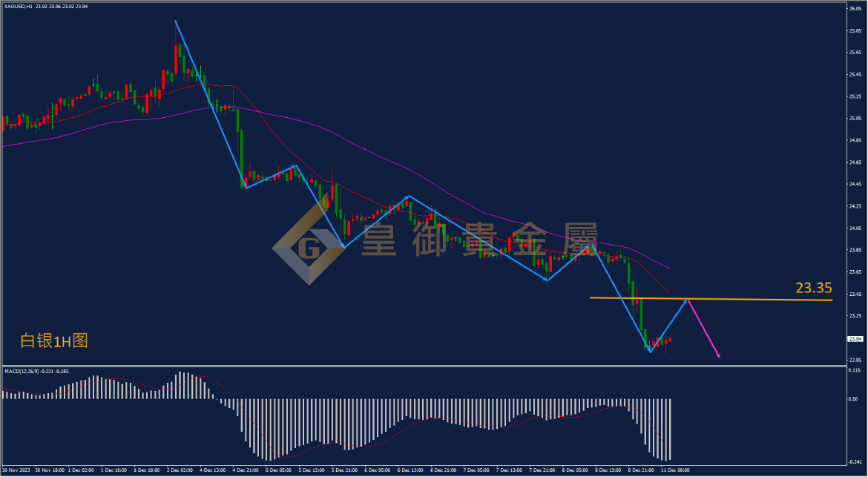Screen dimensions: 868x477
Task: Click the 23.35 resistance level label
Action: coord(814,288)
